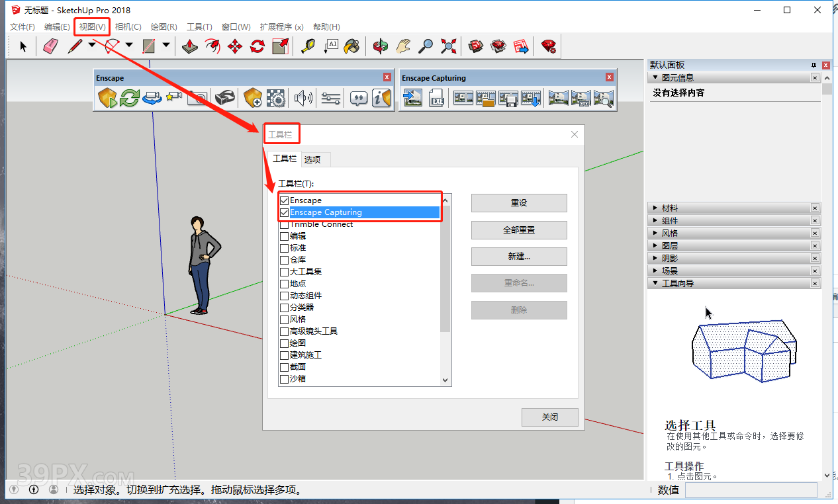The height and width of the screenshot is (504, 838).
Task: Click the 全部重置 button
Action: point(519,230)
